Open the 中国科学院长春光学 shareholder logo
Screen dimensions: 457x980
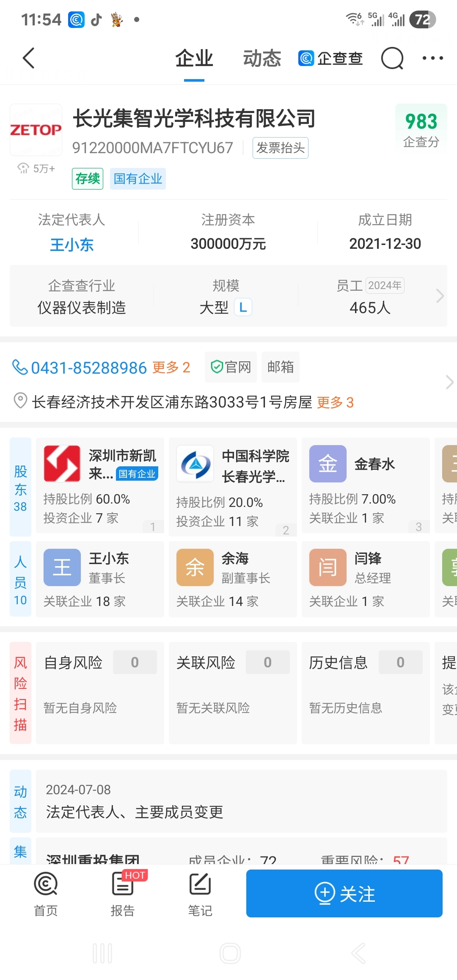pos(195,464)
